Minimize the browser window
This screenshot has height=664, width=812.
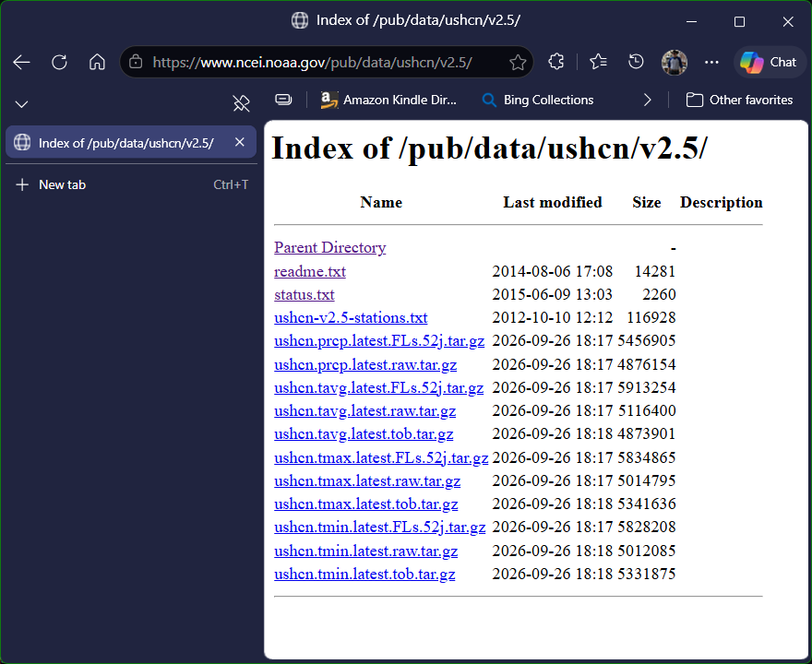(x=691, y=21)
